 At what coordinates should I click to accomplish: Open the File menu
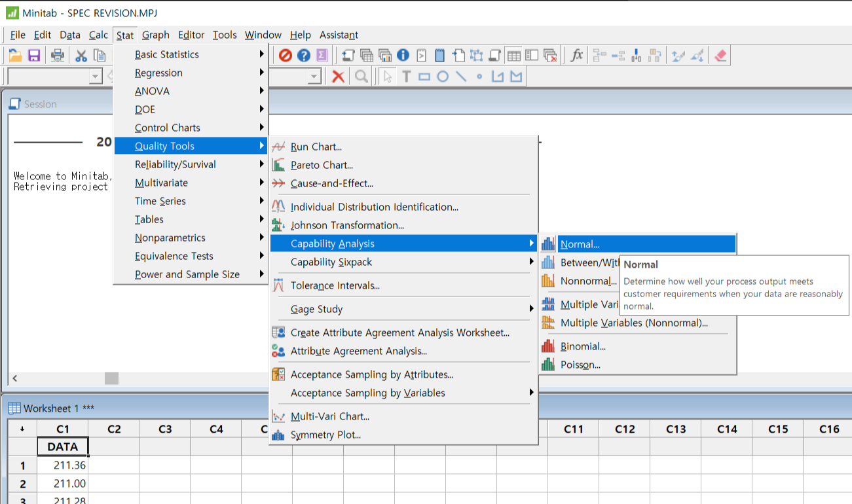pos(18,35)
